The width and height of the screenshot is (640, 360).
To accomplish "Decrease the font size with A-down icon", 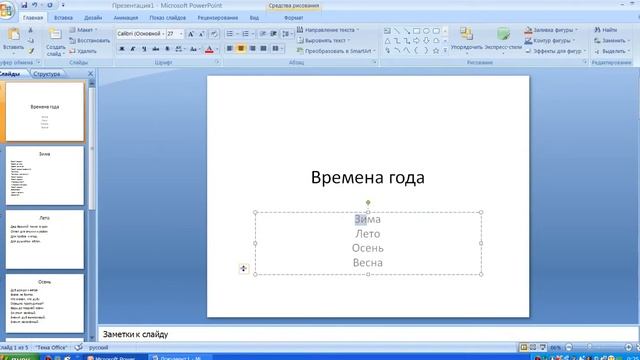I will (x=202, y=34).
